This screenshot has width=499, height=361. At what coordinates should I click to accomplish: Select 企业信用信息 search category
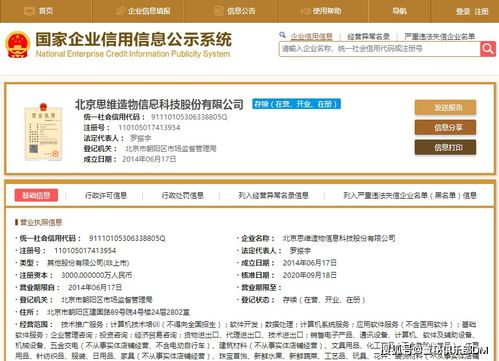(x=311, y=36)
